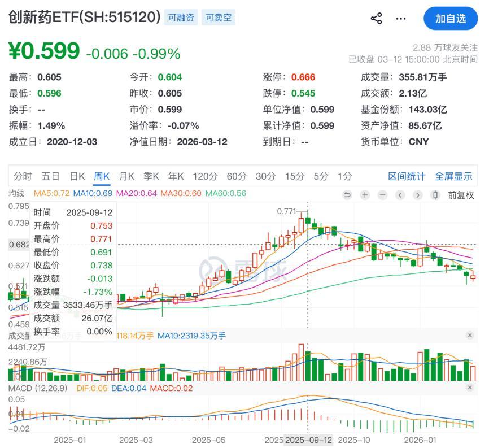Open 区间统计 range statistics
This screenshot has width=489, height=448.
(x=407, y=176)
